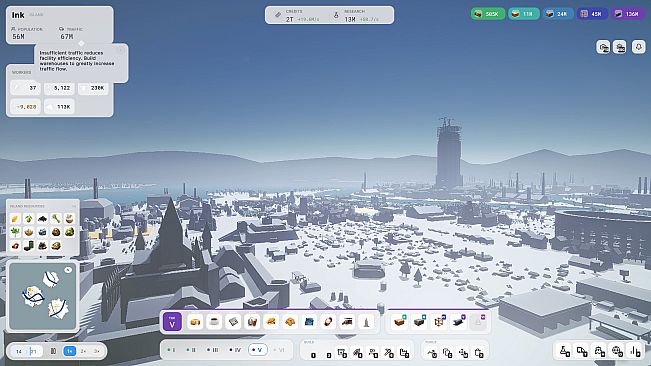This screenshot has height=366, width=651.
Task: Open the worker tile showing -9,828
Action: [25, 107]
